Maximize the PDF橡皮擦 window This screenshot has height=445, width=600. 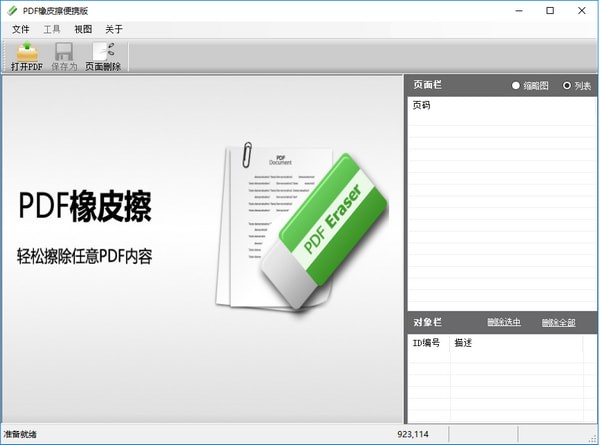click(x=550, y=11)
